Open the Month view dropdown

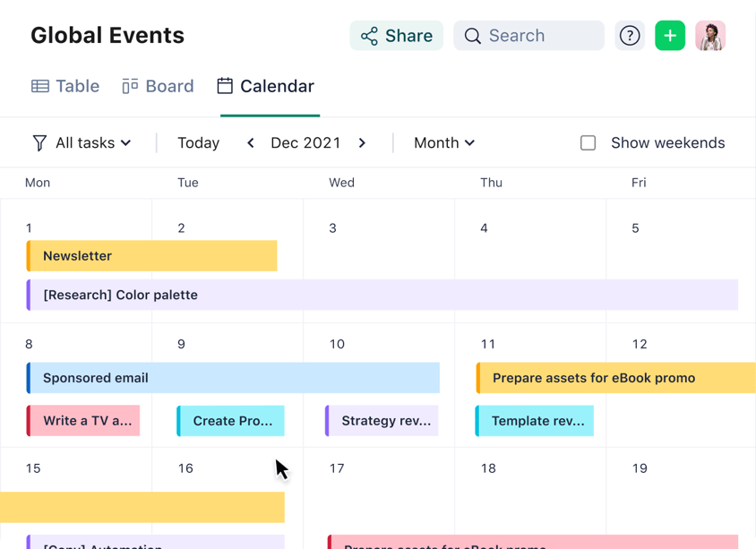(x=444, y=143)
